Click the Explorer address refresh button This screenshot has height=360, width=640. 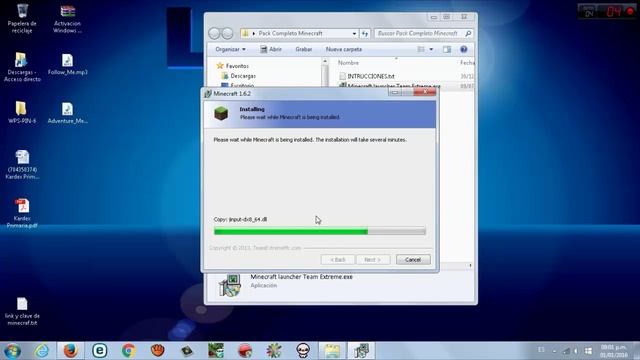point(365,33)
